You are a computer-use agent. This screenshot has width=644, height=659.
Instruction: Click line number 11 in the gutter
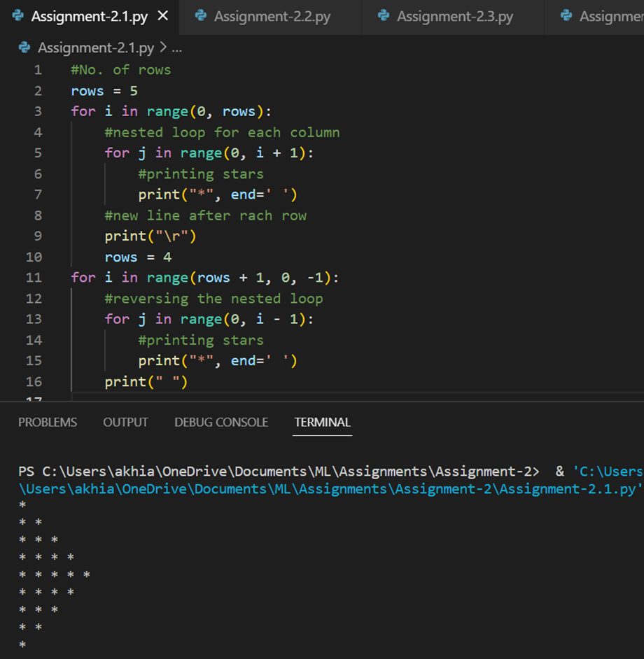tap(34, 277)
